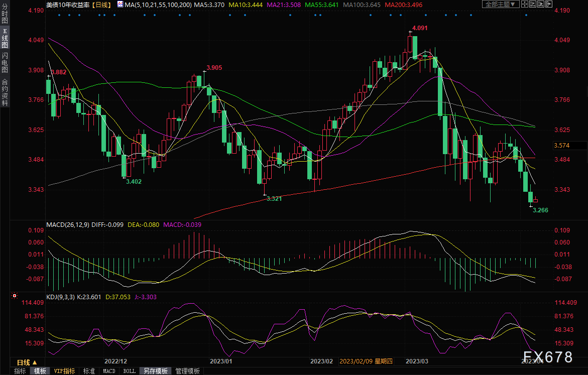Expand the 日线 period selector at bottom left

tap(27, 362)
